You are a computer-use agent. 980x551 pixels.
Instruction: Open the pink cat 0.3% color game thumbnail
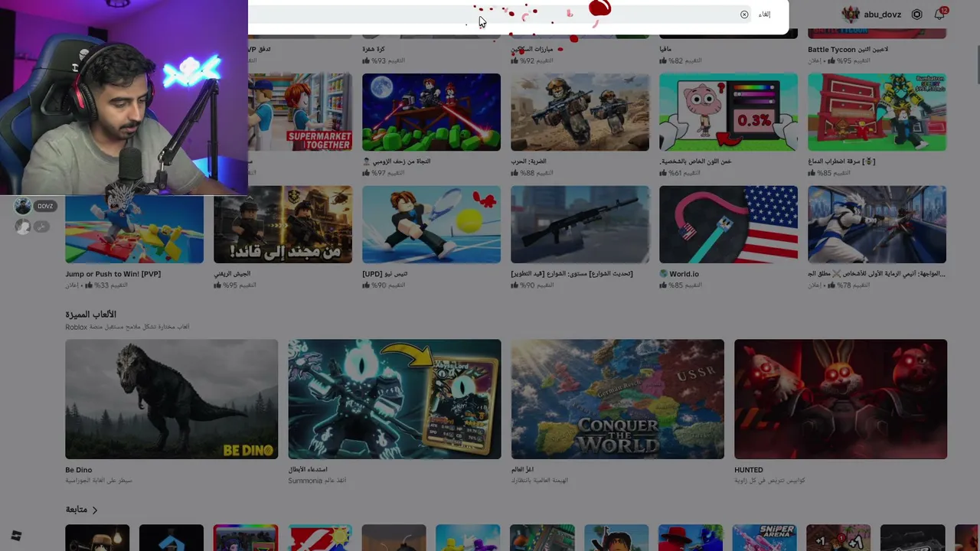click(x=728, y=112)
